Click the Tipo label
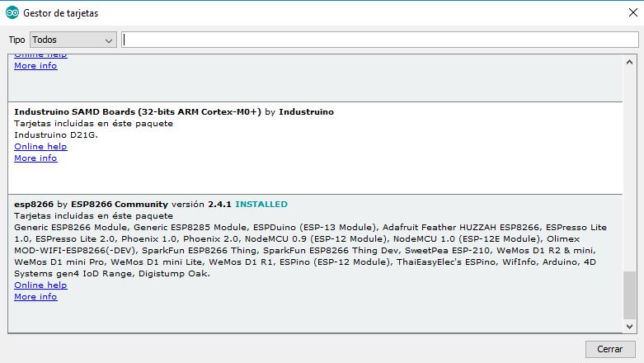The image size is (644, 363). coord(16,40)
